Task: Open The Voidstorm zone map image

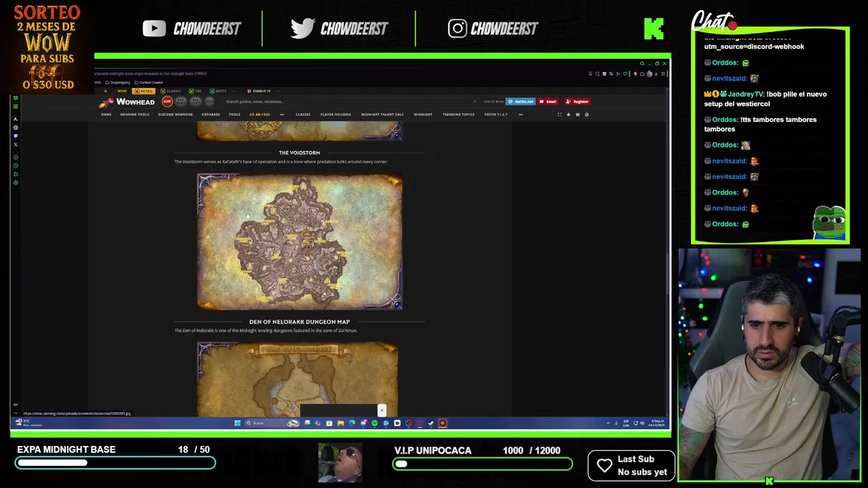Action: [300, 242]
